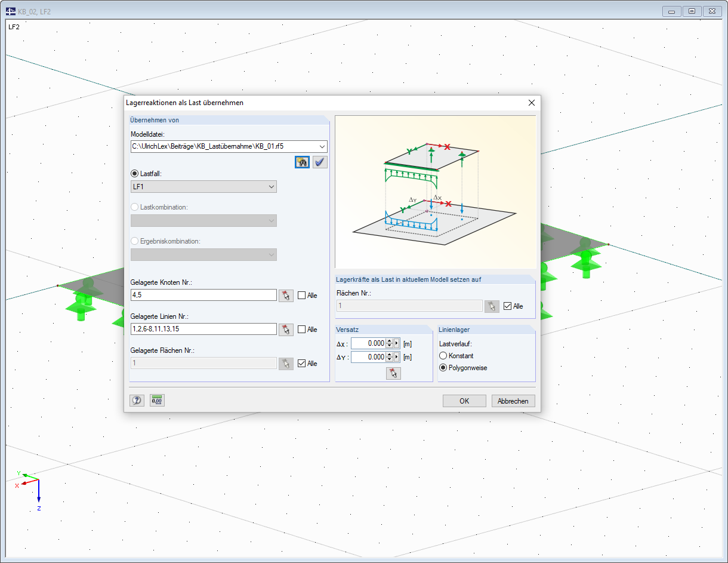This screenshot has height=563, width=728.
Task: Open the Modelldatei path dropdown
Action: [x=322, y=146]
